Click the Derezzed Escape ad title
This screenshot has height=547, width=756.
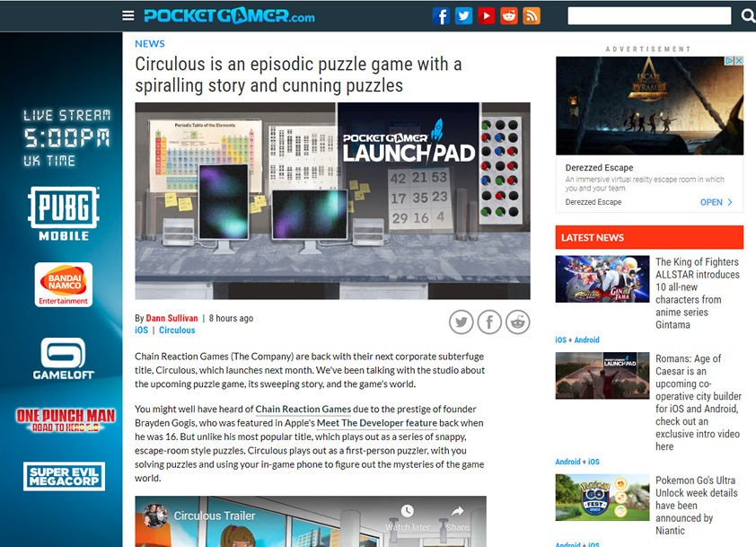[599, 168]
